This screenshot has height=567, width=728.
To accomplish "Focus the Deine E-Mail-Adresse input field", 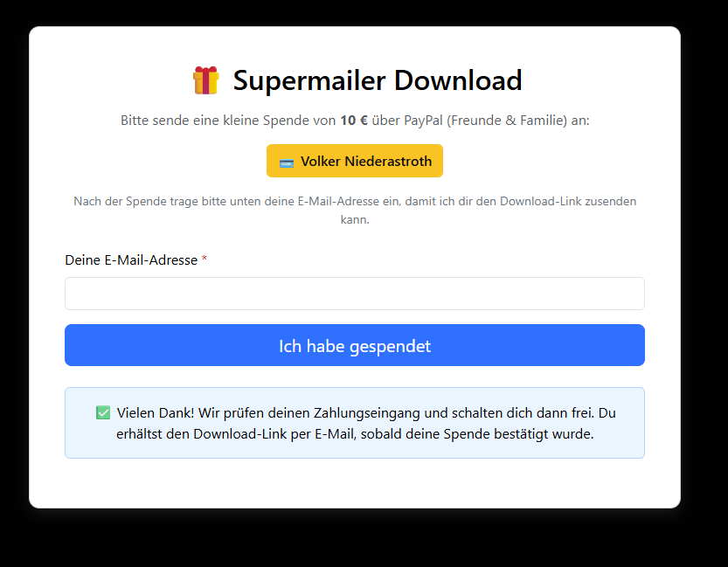I will (x=355, y=294).
